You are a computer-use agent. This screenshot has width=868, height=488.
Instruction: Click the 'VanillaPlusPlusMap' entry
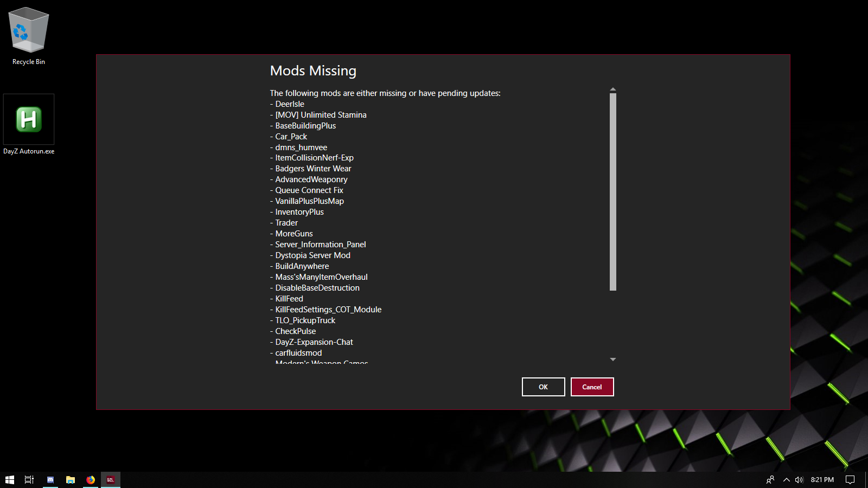[x=309, y=201]
